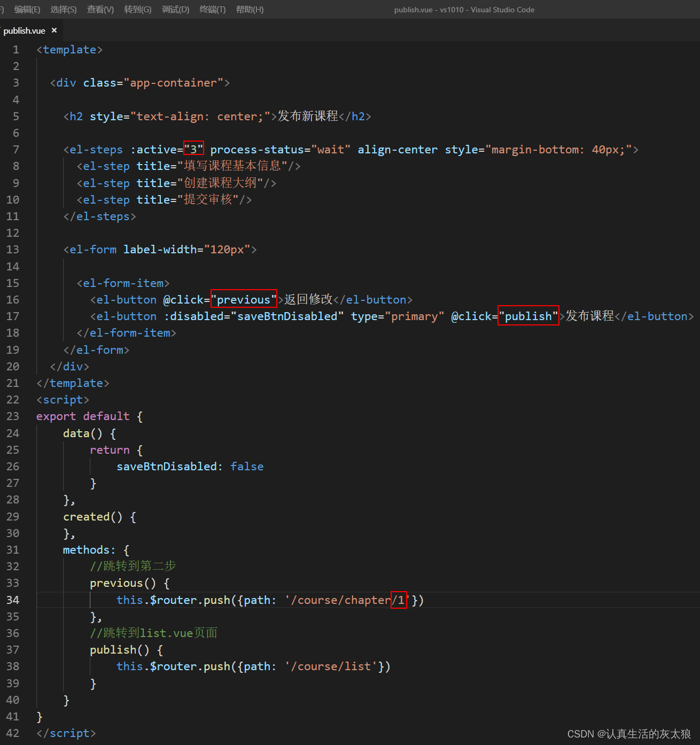Screen dimensions: 700x745
Task: Click the closing el-steps tag
Action: 100,216
